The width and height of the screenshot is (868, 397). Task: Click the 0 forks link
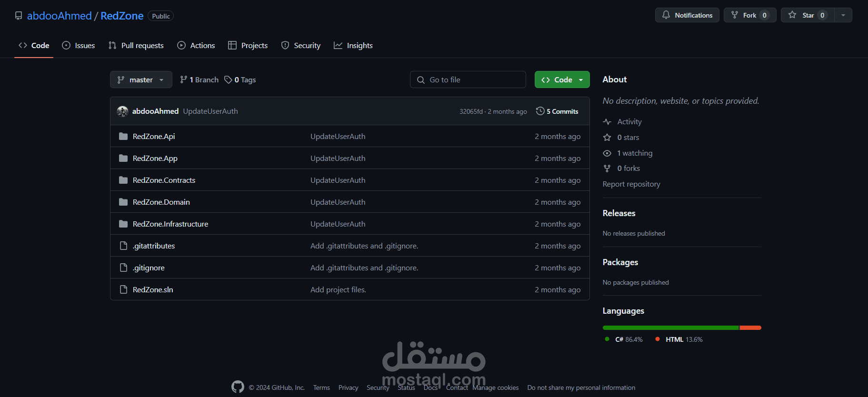[629, 169]
